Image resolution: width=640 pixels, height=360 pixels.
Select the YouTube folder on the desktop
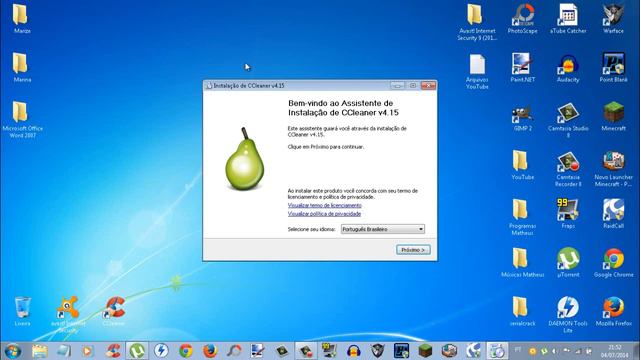point(522,165)
